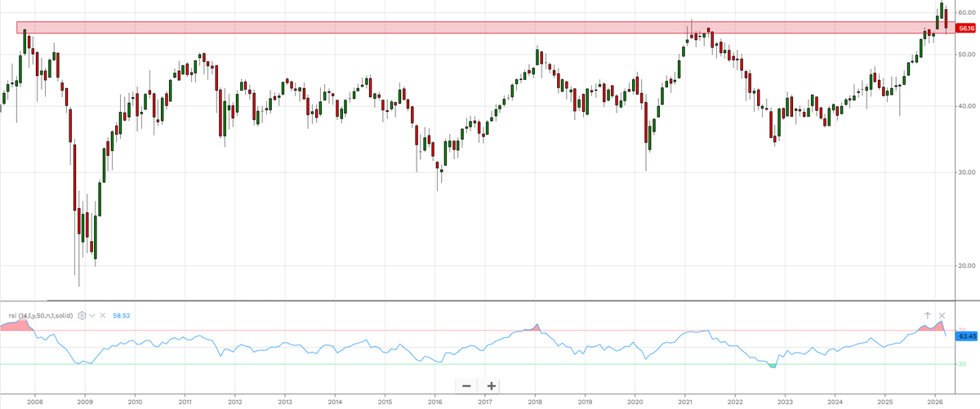Click the red 56.16 price label
Viewport: 980px width, 409px height.
[965, 28]
